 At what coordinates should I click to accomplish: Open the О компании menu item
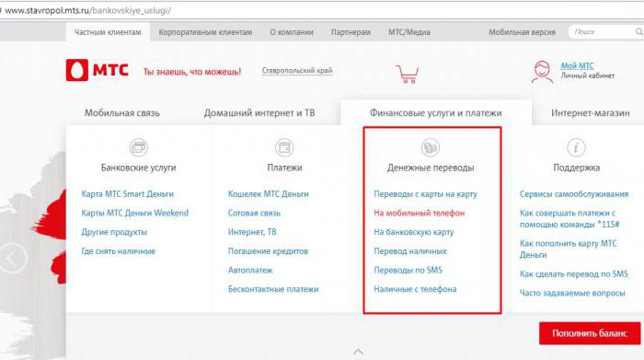coord(292,32)
